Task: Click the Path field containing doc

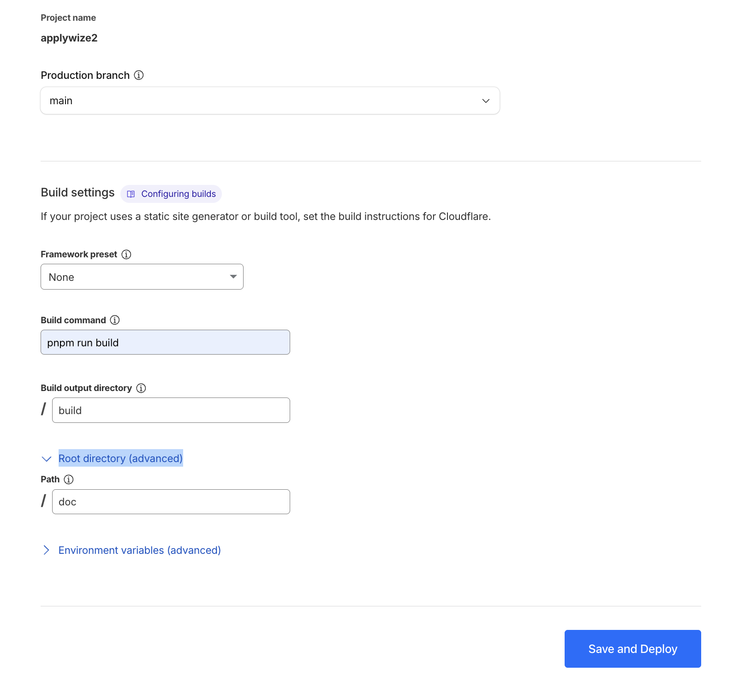Action: [171, 501]
